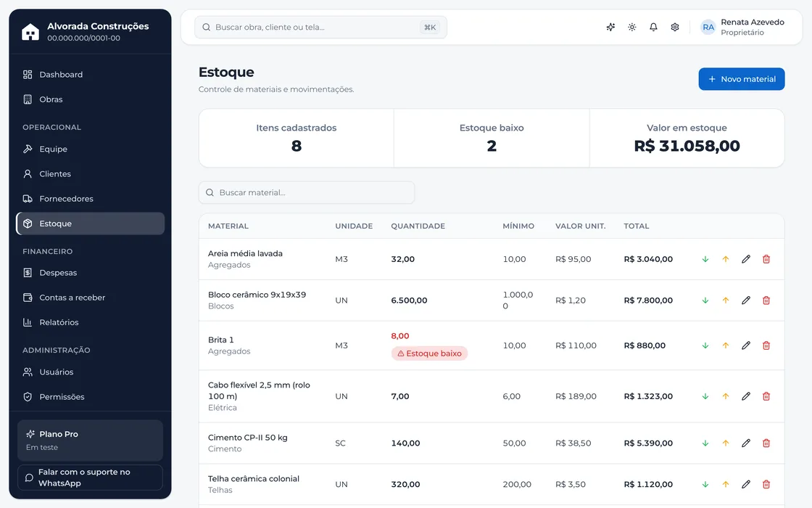Edit Bloco cerâmico 9x19x39 with pencil icon
This screenshot has height=508, width=812.
pos(746,300)
